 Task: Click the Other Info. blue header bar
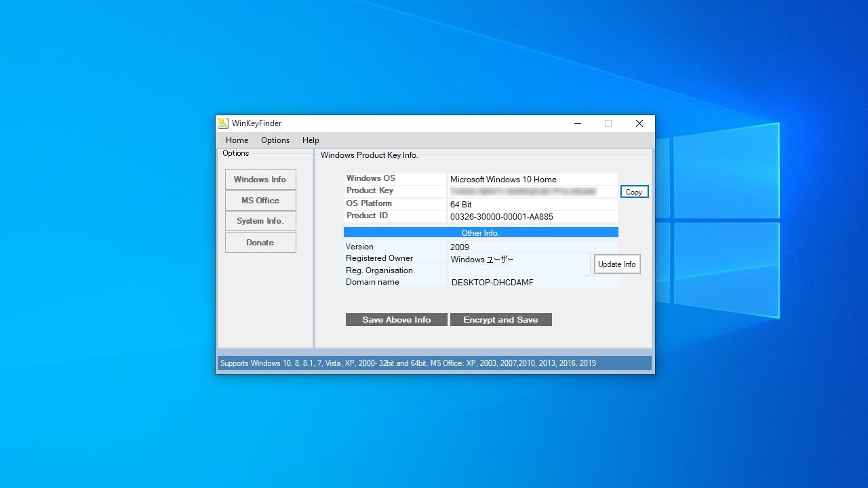[x=481, y=232]
